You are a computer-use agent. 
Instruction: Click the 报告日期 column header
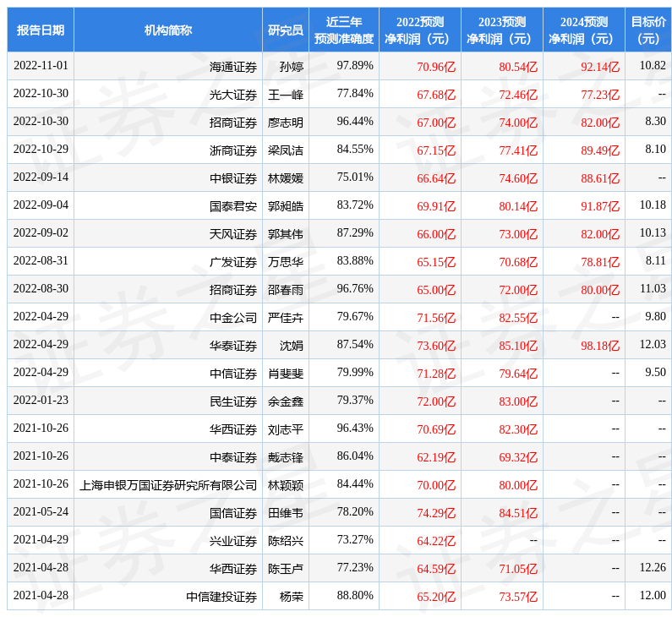coord(41,30)
